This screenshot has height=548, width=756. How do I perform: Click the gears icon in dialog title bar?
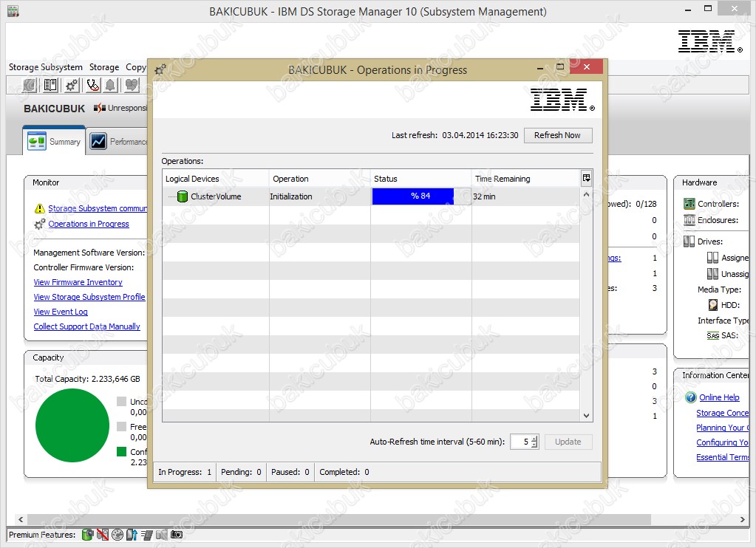pos(160,70)
